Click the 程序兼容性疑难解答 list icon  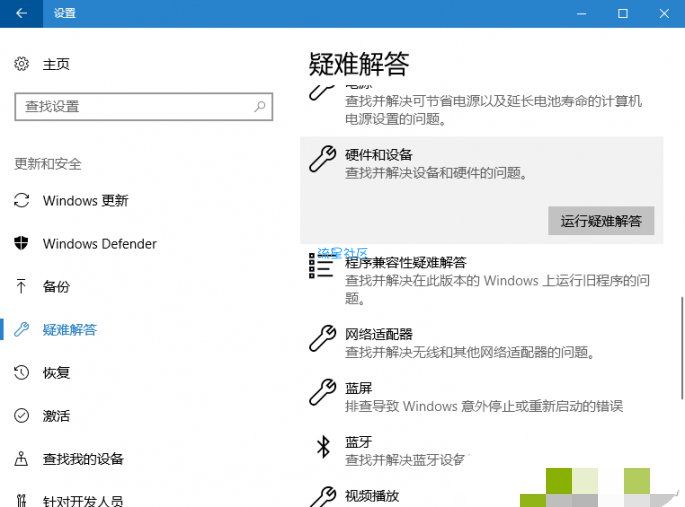tap(321, 266)
